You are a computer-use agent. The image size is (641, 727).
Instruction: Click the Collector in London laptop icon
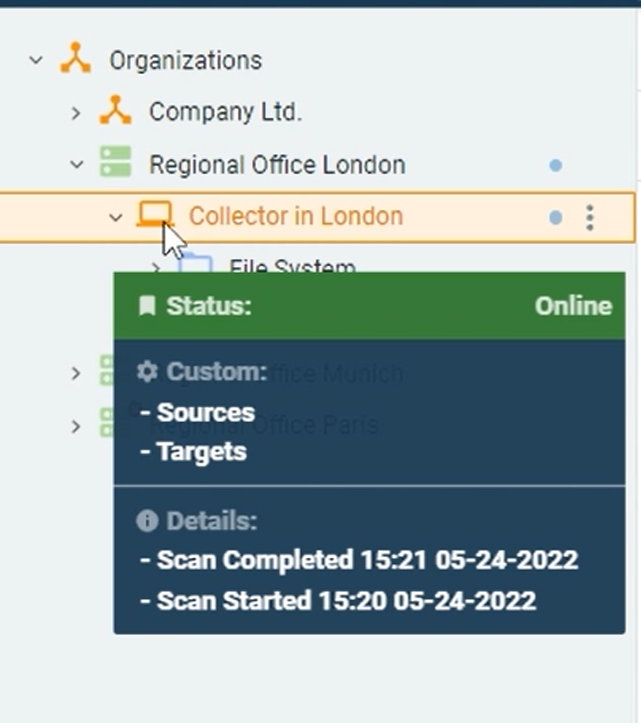[154, 215]
